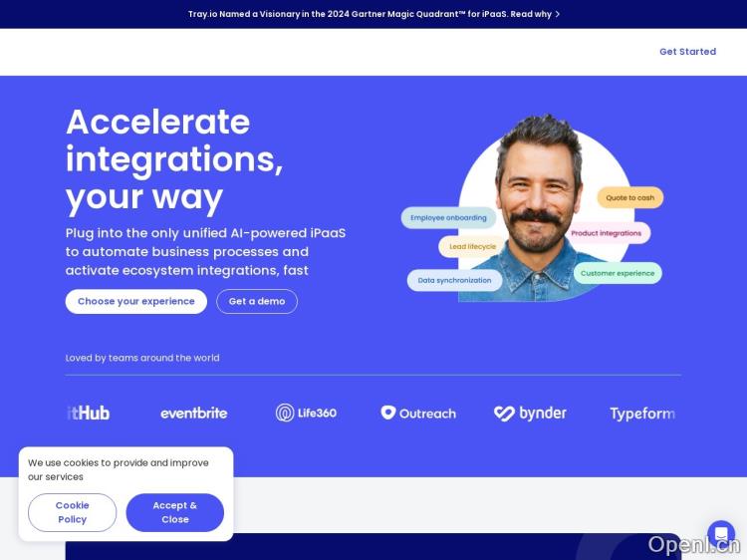Viewport: 747px width, 560px height.
Task: Select the Data synchronization tag
Action: (x=454, y=280)
